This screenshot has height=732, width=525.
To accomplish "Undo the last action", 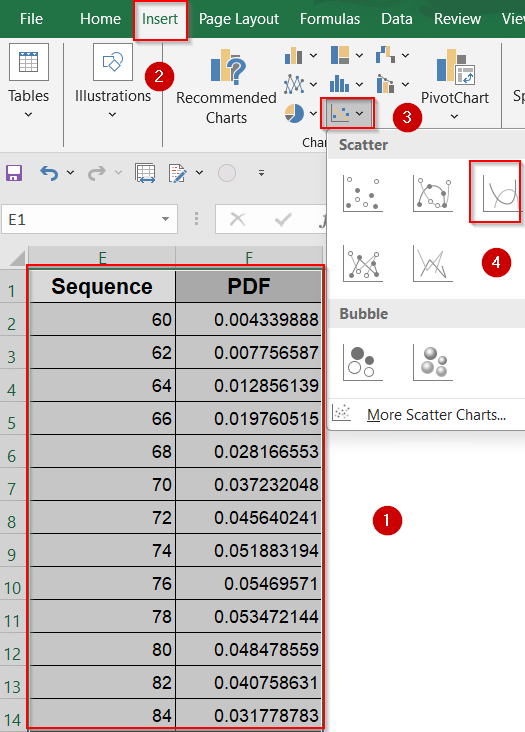I will point(49,173).
